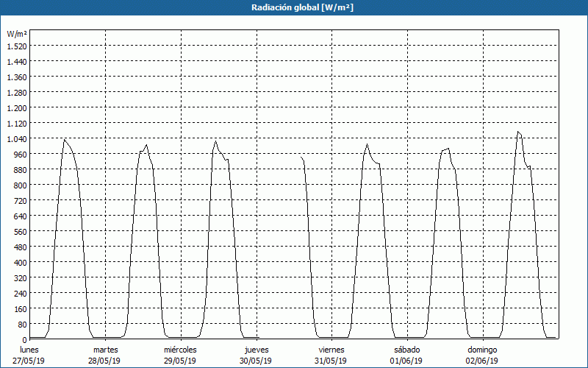Click the radiation peak on viernes 31/05
Image resolution: width=588 pixels, height=368 pixels.
(x=367, y=144)
